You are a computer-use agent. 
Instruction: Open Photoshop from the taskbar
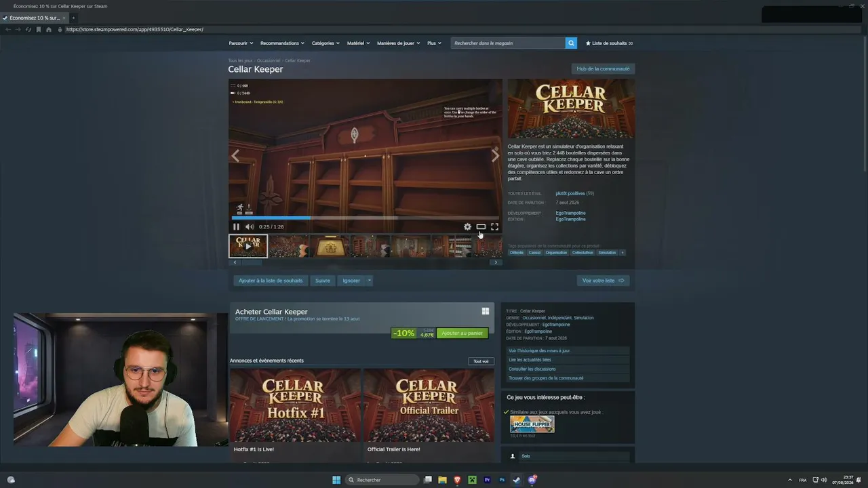coord(502,480)
